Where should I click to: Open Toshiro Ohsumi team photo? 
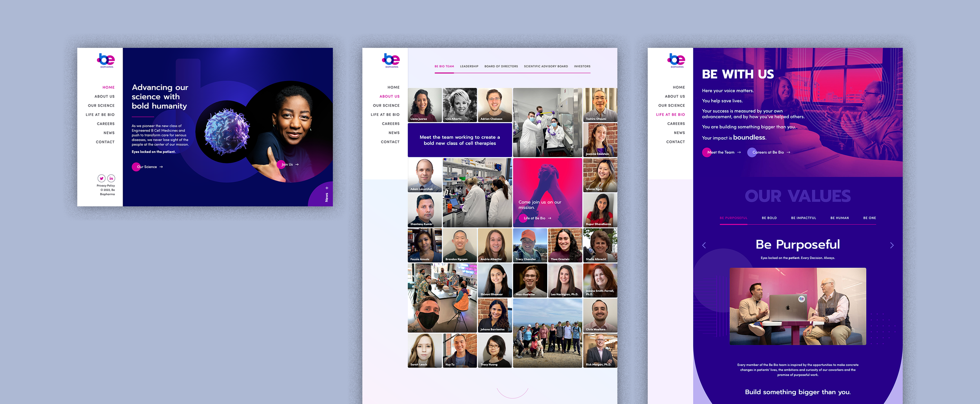pyautogui.click(x=600, y=105)
